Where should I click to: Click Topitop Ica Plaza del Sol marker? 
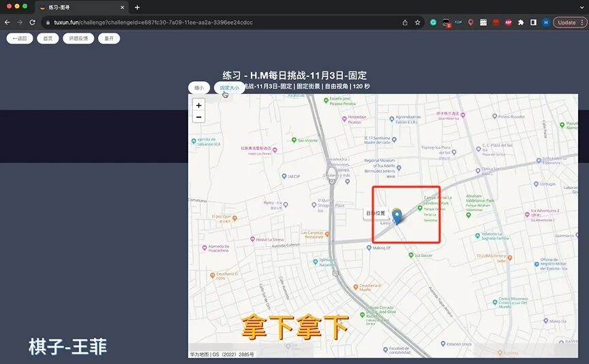[x=454, y=152]
